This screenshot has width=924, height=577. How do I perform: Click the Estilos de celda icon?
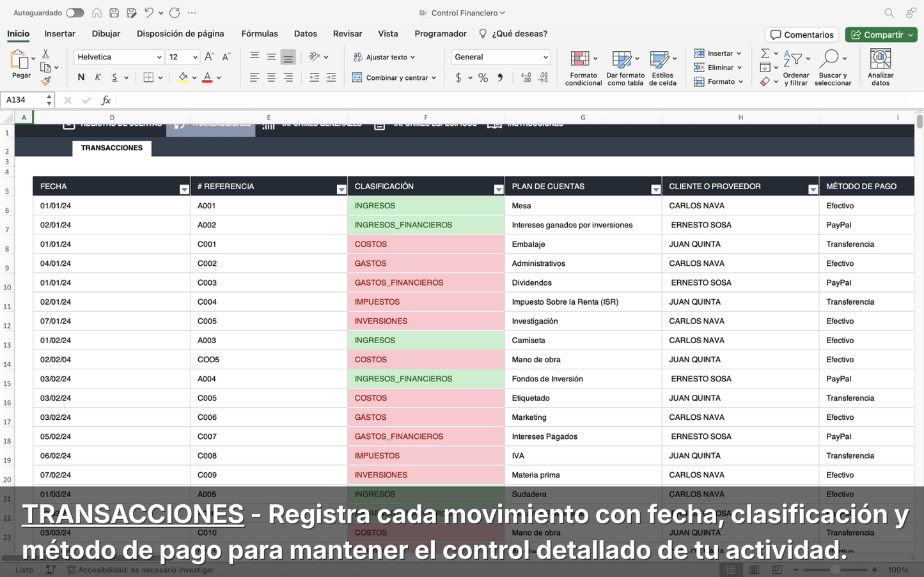click(x=663, y=67)
